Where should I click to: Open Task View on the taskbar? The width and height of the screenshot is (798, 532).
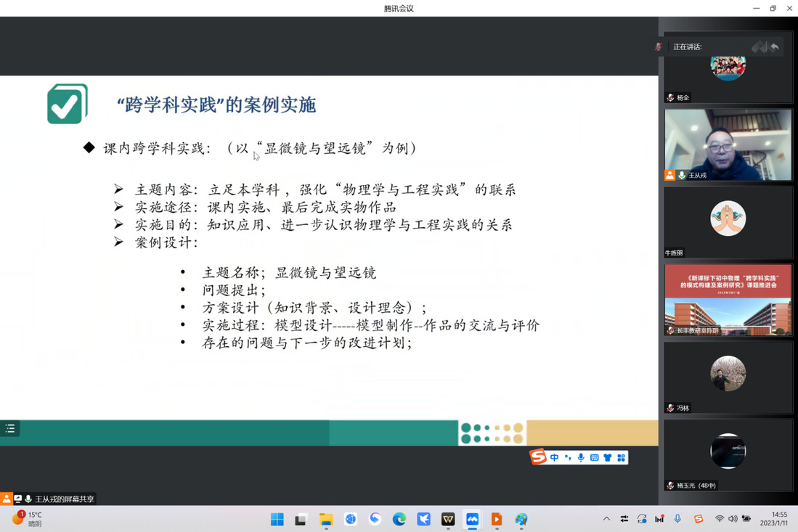pos(301,519)
